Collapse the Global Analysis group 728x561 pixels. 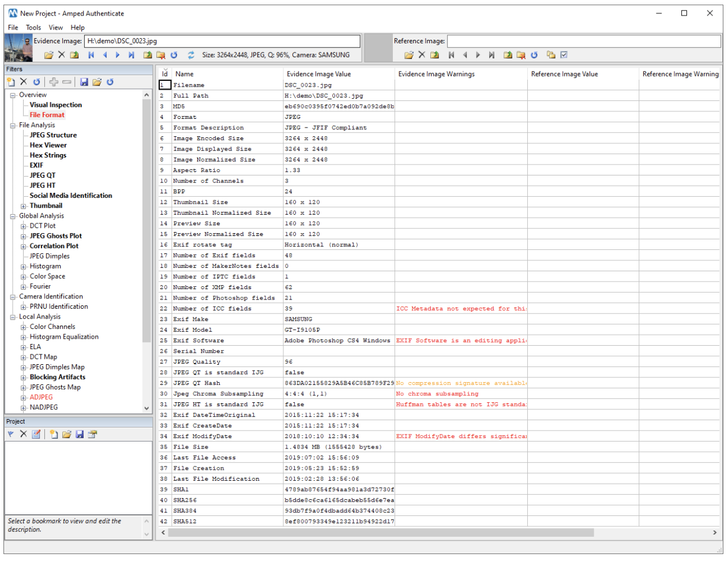point(13,216)
